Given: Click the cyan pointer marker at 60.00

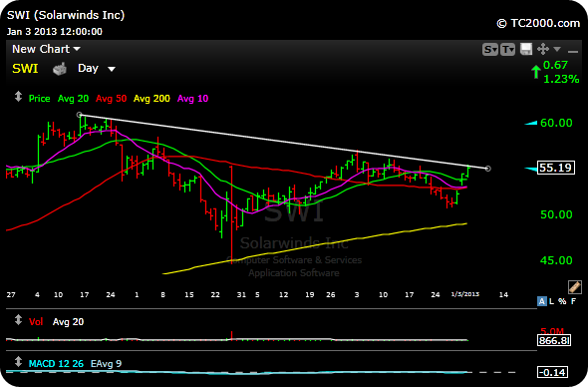Looking at the screenshot, I should pos(531,123).
